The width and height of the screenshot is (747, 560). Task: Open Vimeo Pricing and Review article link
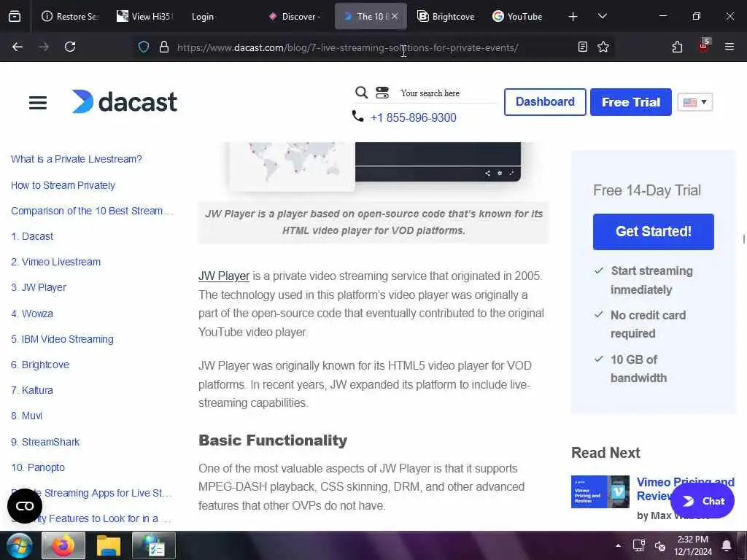tap(685, 489)
